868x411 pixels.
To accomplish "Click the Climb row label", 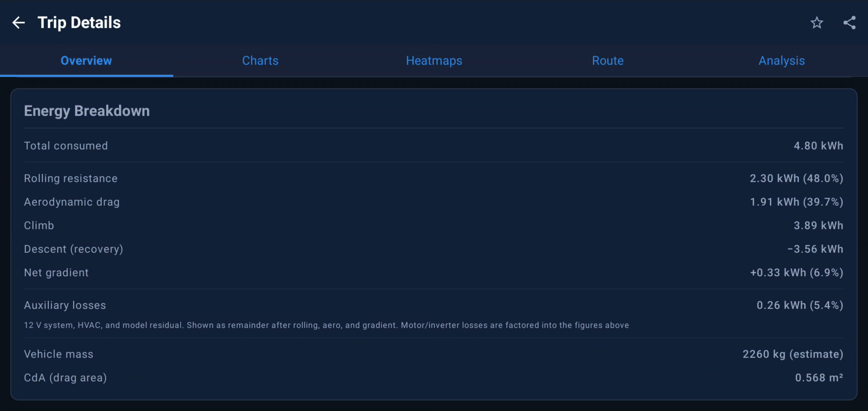I will [x=39, y=225].
